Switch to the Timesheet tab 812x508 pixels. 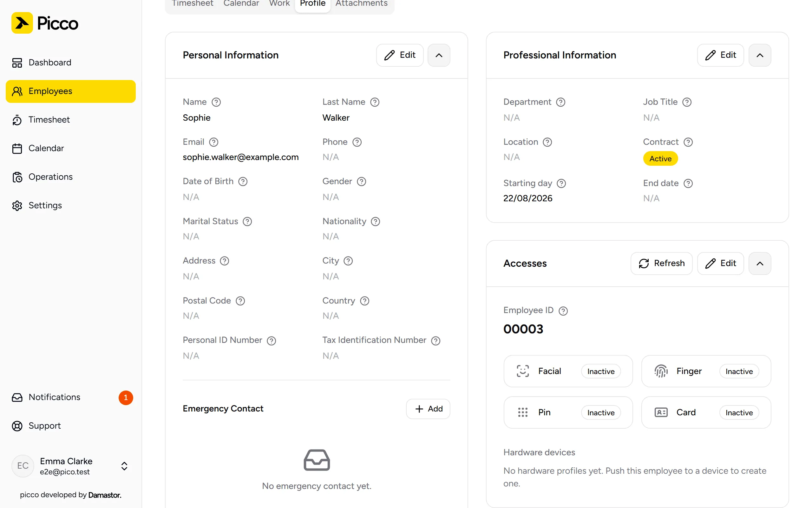pos(192,3)
